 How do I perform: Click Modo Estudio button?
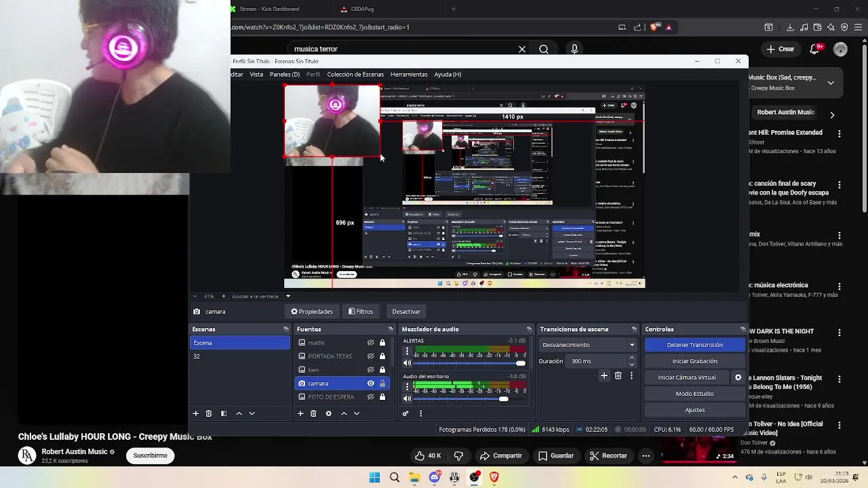(x=695, y=394)
